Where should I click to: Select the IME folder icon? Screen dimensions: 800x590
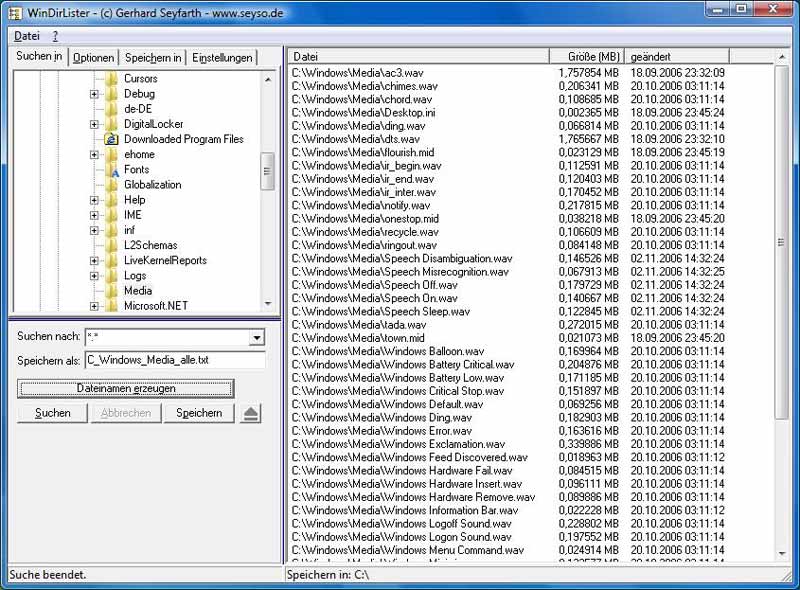click(112, 215)
